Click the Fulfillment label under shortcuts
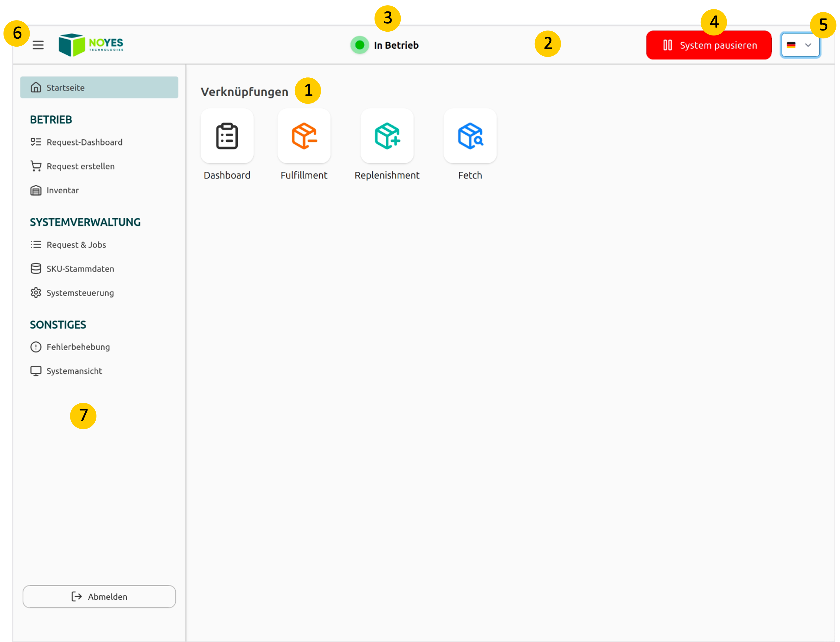The image size is (840, 642). (x=304, y=175)
